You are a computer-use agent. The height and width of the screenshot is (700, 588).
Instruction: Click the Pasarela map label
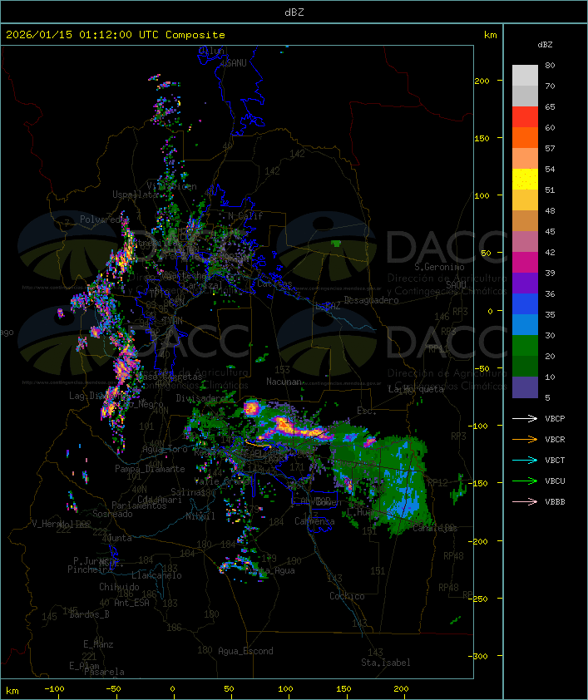click(x=104, y=672)
